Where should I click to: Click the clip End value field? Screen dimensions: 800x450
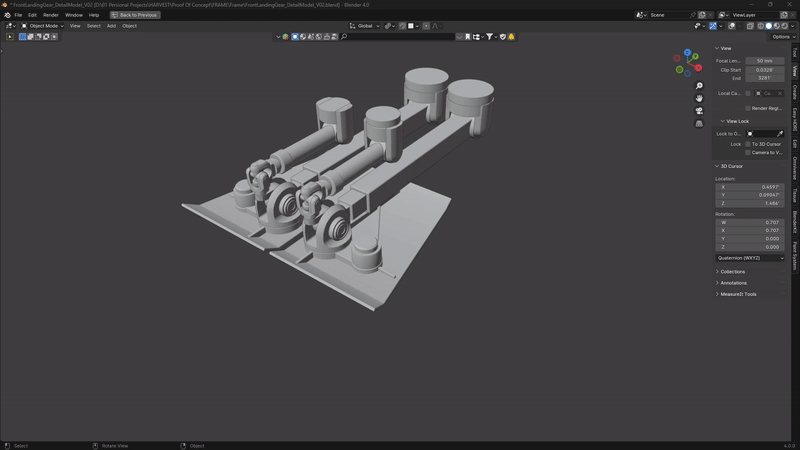pyautogui.click(x=764, y=78)
